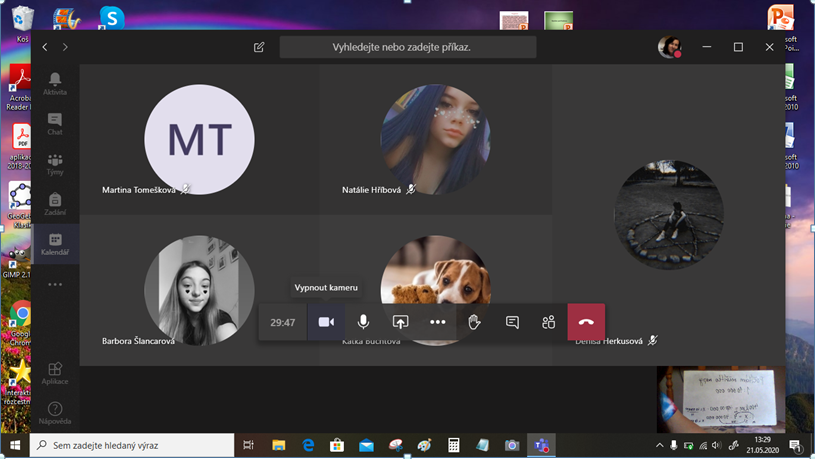
Task: Open the profile picture menu
Action: [x=669, y=47]
